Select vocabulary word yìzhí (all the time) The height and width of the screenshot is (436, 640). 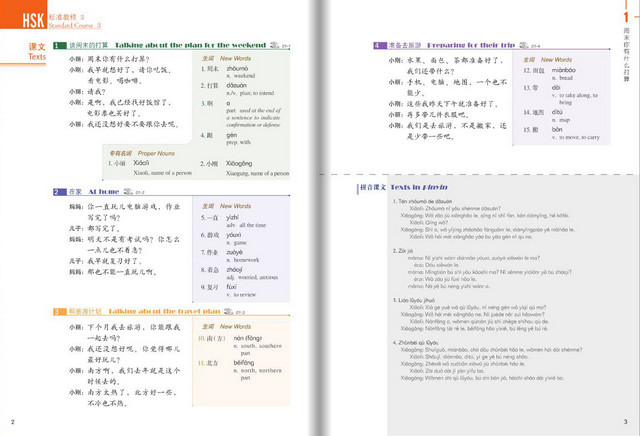tap(232, 218)
